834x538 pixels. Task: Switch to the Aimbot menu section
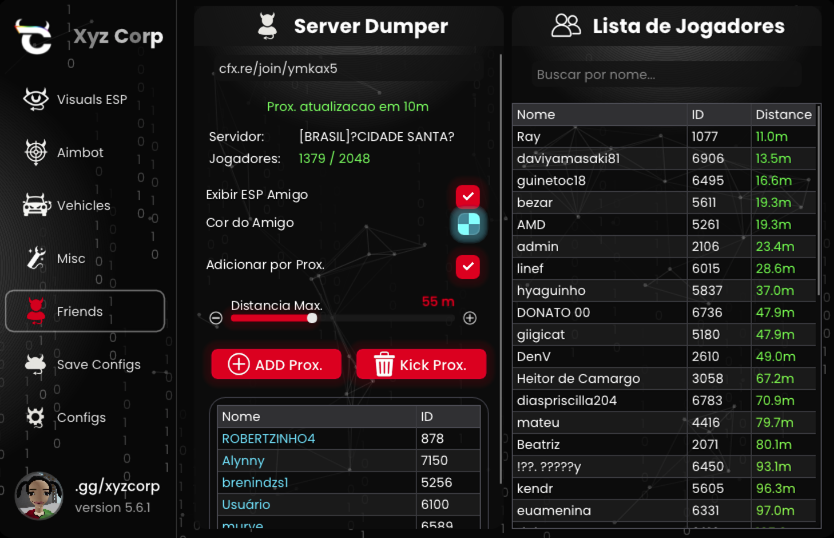coord(80,152)
